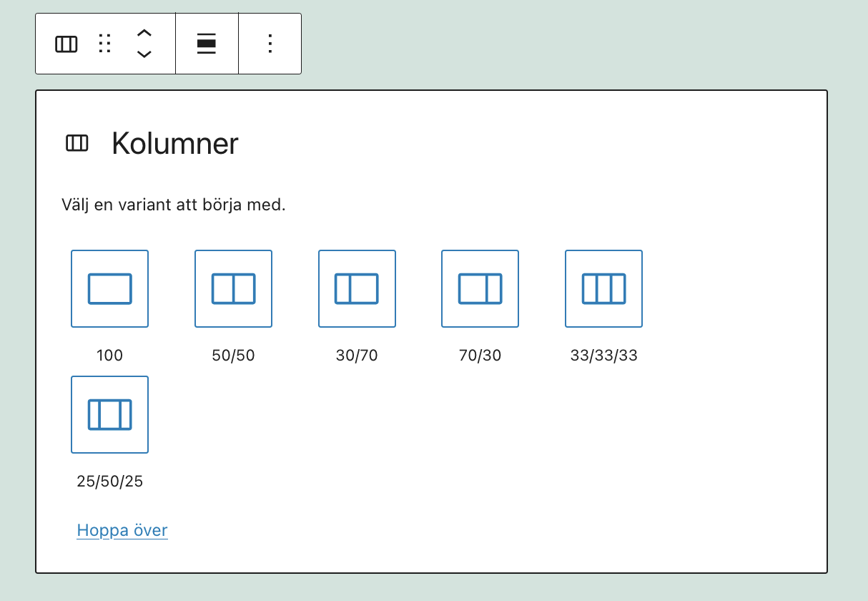Click the block toolbar mover section
The image size is (868, 601).
[x=143, y=44]
